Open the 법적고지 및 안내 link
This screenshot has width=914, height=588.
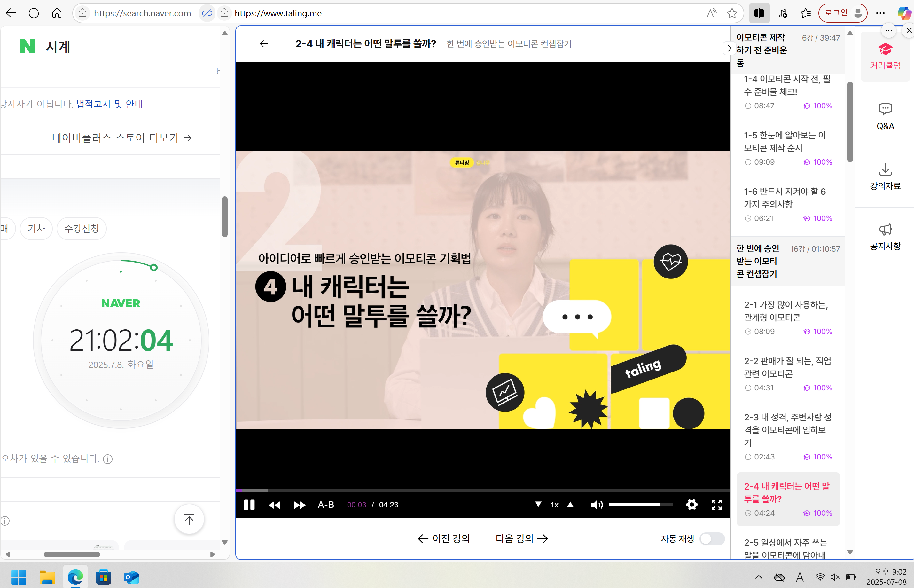pos(109,104)
